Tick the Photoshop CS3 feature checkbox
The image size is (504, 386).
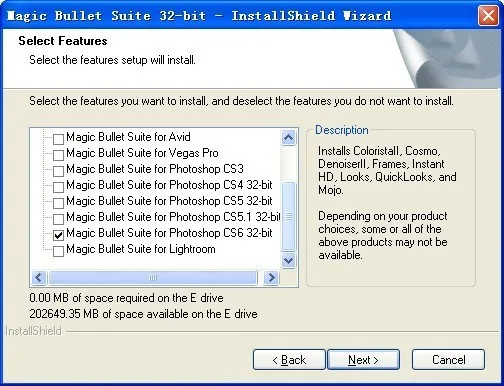(58, 171)
